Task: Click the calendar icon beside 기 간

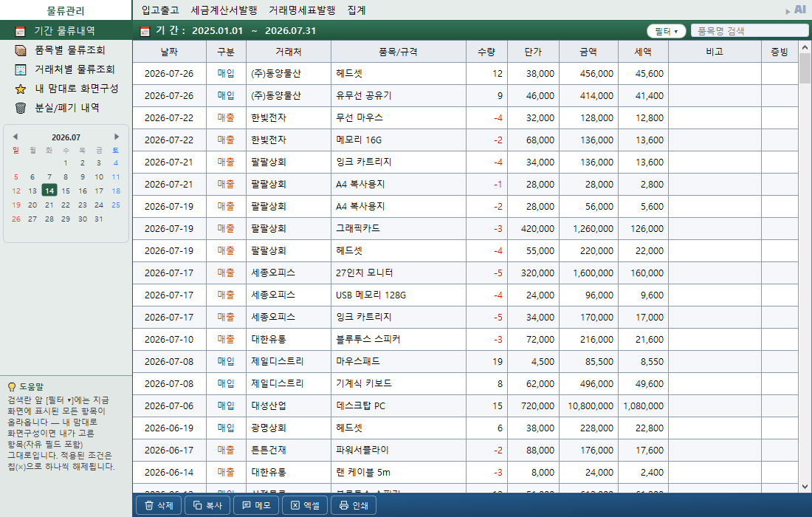Action: (x=145, y=31)
